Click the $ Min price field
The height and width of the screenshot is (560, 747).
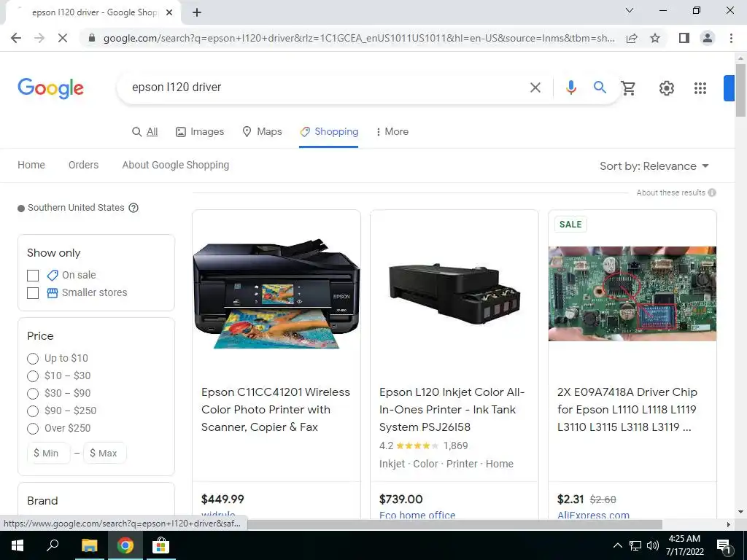[49, 453]
